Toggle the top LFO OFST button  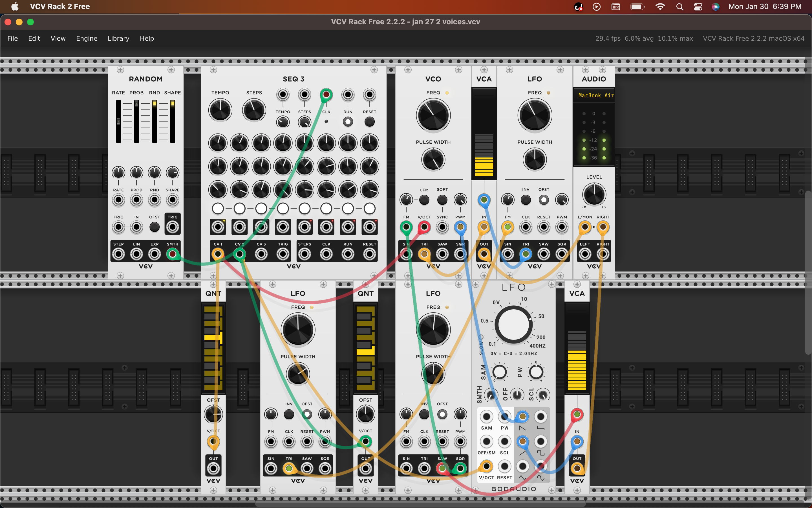[544, 200]
